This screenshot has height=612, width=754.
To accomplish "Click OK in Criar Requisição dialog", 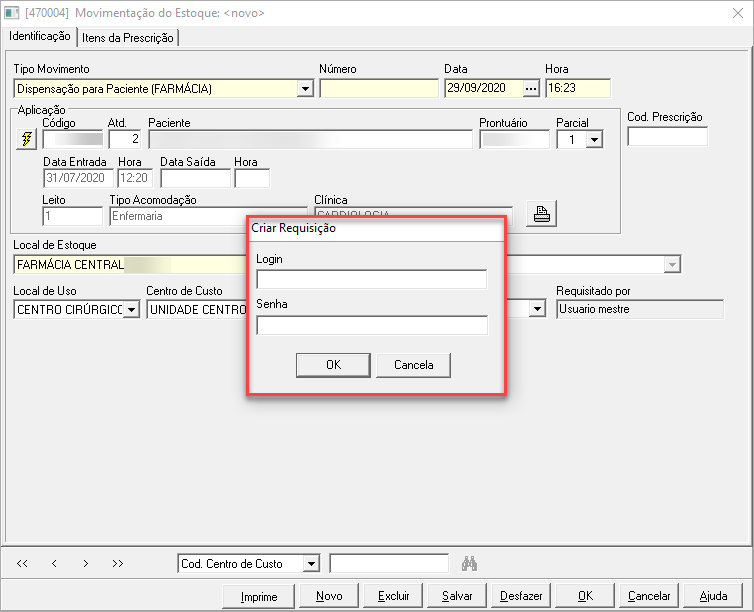I will pyautogui.click(x=333, y=365).
